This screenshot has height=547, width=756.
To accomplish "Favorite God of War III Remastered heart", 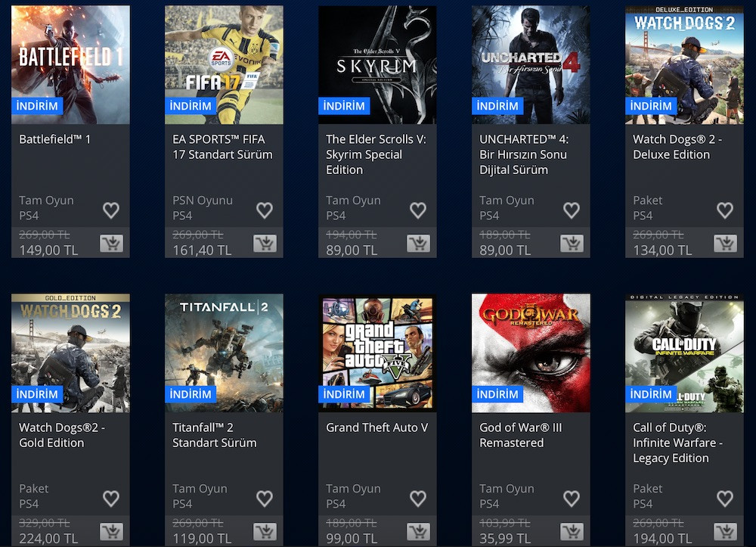I will (x=572, y=499).
